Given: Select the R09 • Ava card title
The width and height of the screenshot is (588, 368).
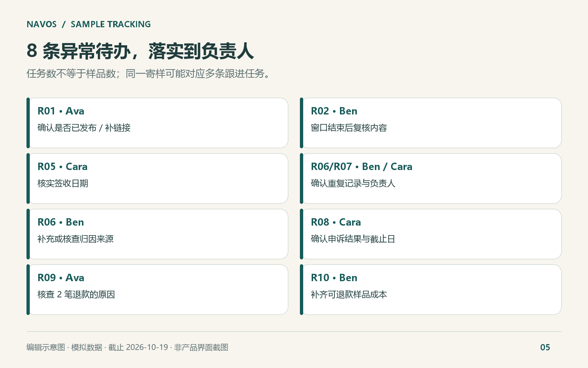Looking at the screenshot, I should pos(61,278).
